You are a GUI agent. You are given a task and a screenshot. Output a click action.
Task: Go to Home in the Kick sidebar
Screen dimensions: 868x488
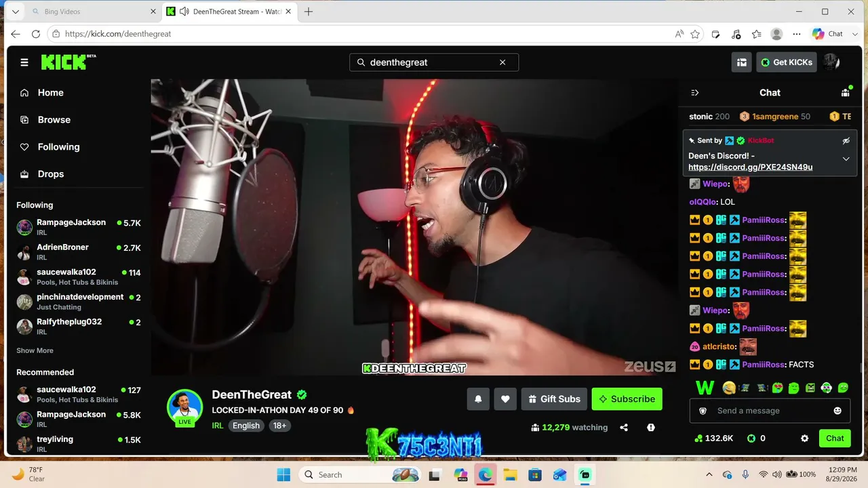42,93
